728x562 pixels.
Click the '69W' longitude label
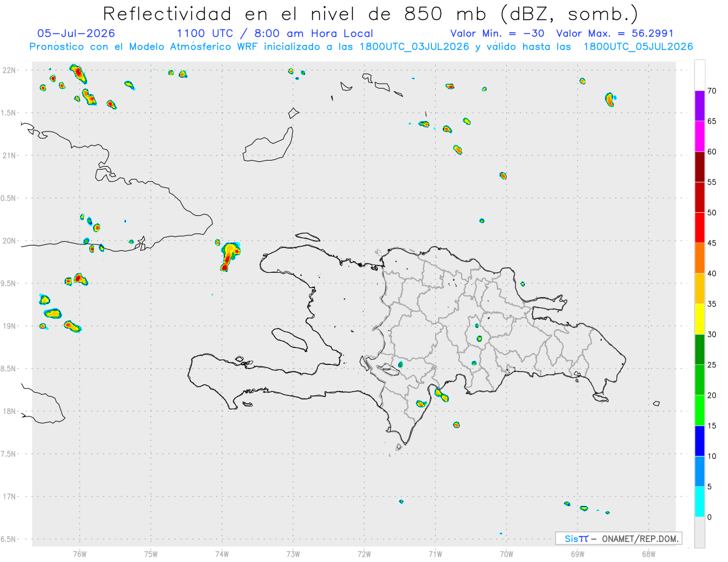coord(578,554)
